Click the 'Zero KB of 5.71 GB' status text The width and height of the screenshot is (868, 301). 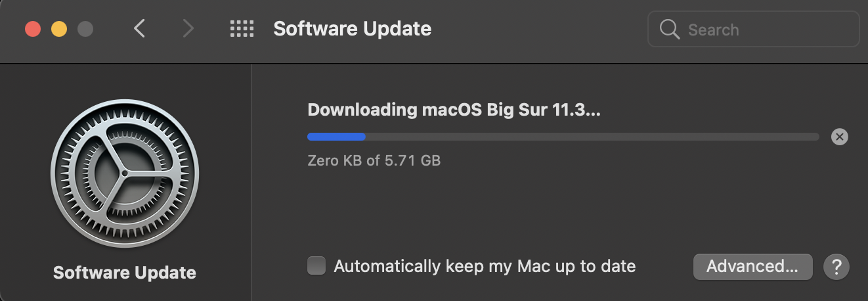(x=374, y=160)
